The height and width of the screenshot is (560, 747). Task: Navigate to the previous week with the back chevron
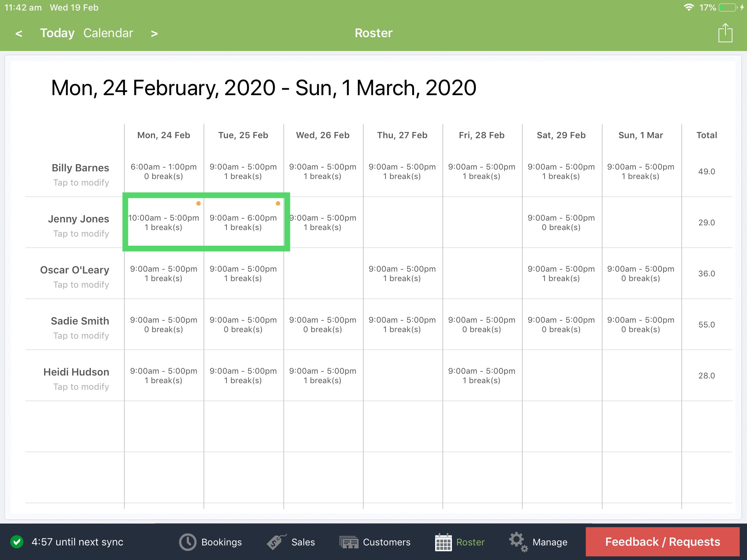[19, 34]
